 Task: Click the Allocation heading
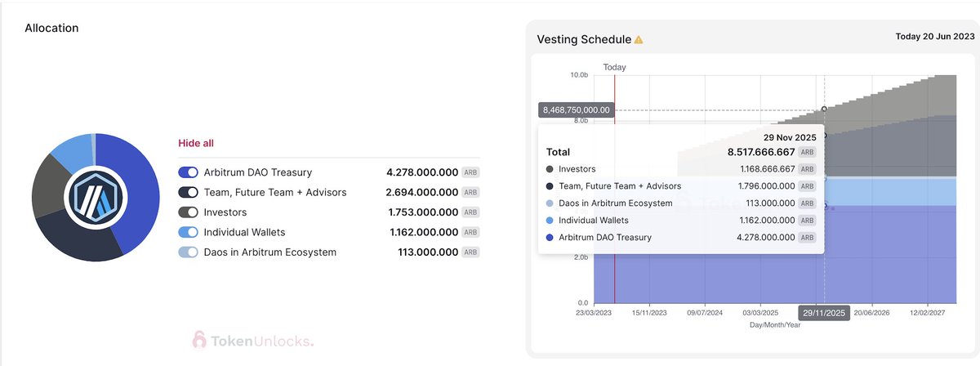point(51,28)
